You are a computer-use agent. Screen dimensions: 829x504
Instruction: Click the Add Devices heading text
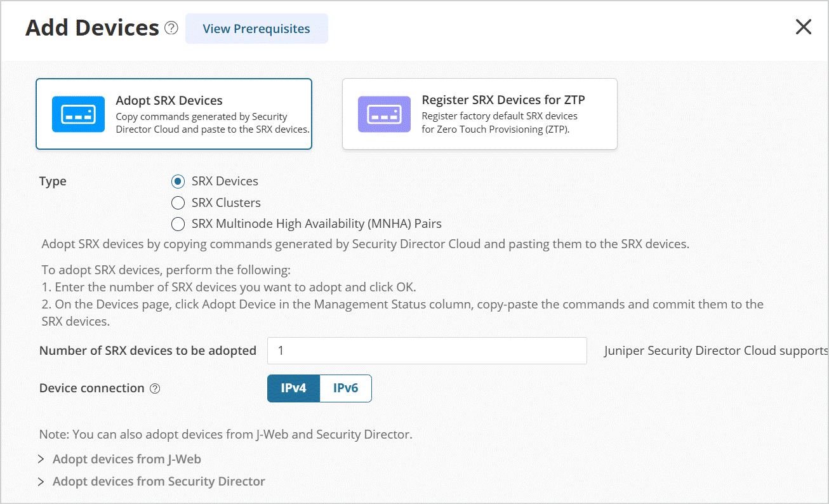(92, 28)
